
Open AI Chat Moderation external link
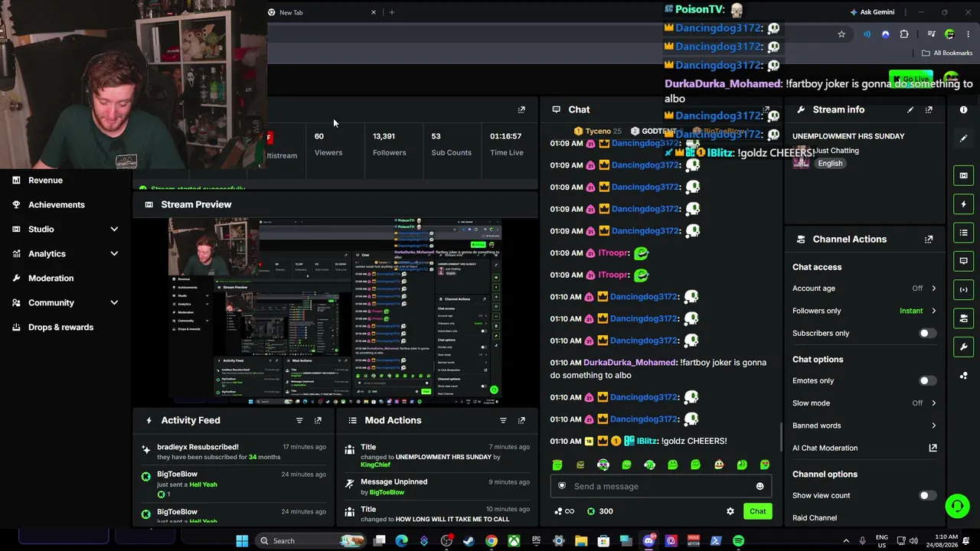point(933,448)
